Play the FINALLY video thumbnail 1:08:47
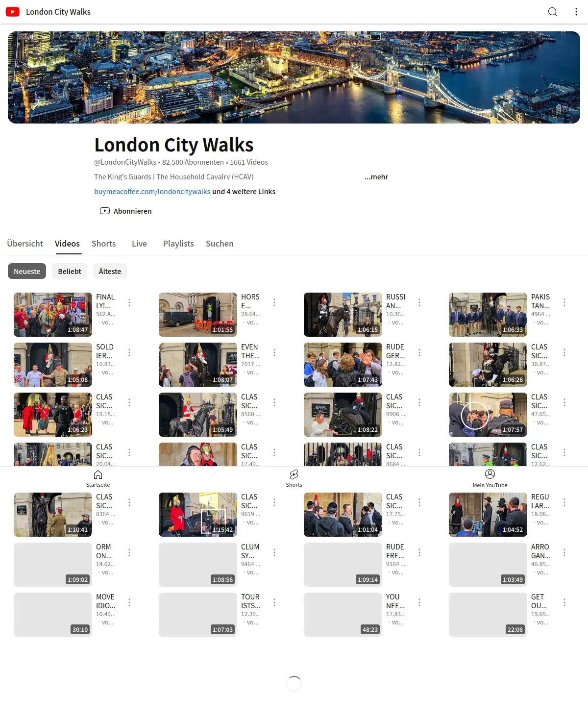The width and height of the screenshot is (588, 721). click(x=53, y=315)
